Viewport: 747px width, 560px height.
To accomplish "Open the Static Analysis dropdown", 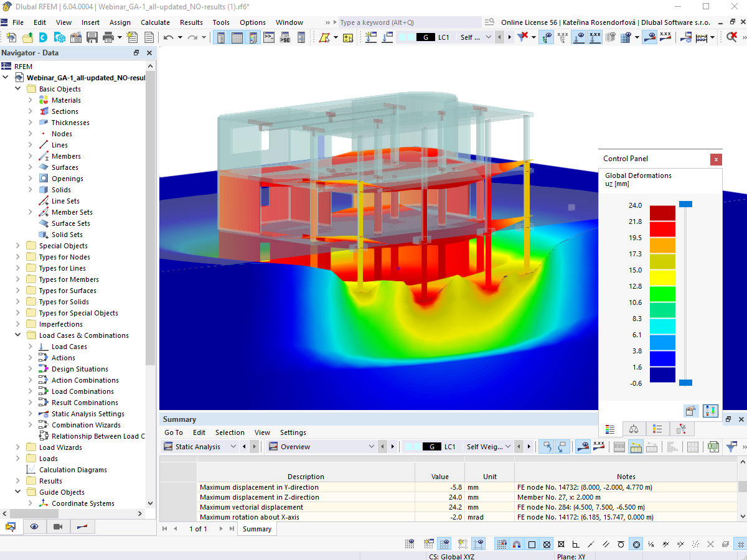I will 233,446.
